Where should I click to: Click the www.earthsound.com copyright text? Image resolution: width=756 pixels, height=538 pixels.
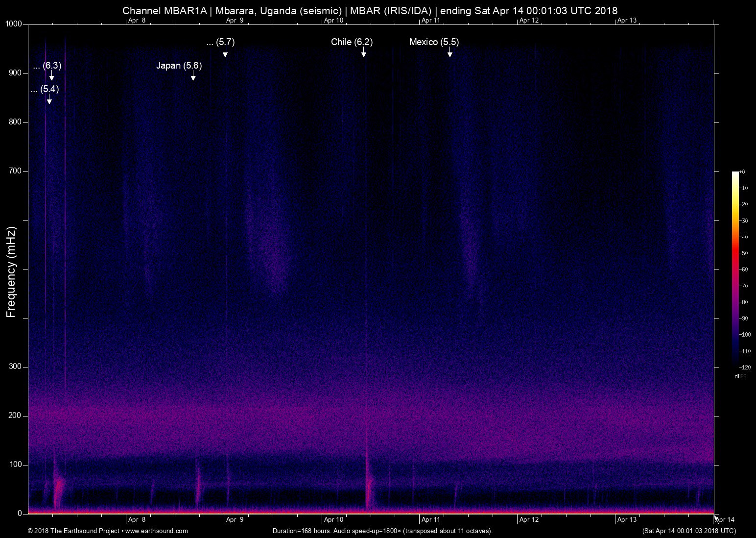coord(108,531)
